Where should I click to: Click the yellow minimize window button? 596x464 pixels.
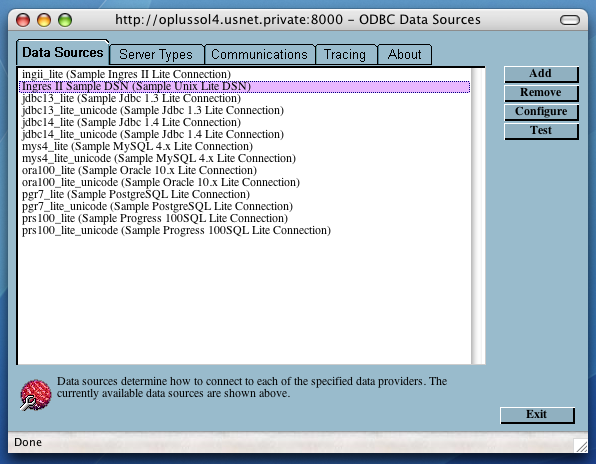(44, 20)
